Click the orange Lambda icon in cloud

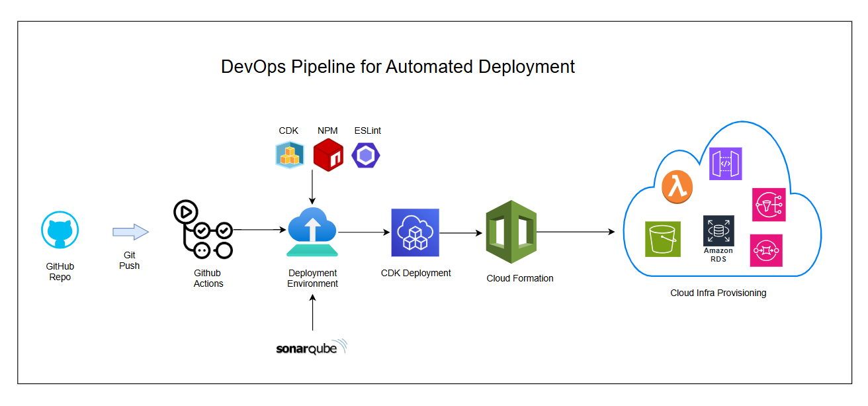coord(677,187)
